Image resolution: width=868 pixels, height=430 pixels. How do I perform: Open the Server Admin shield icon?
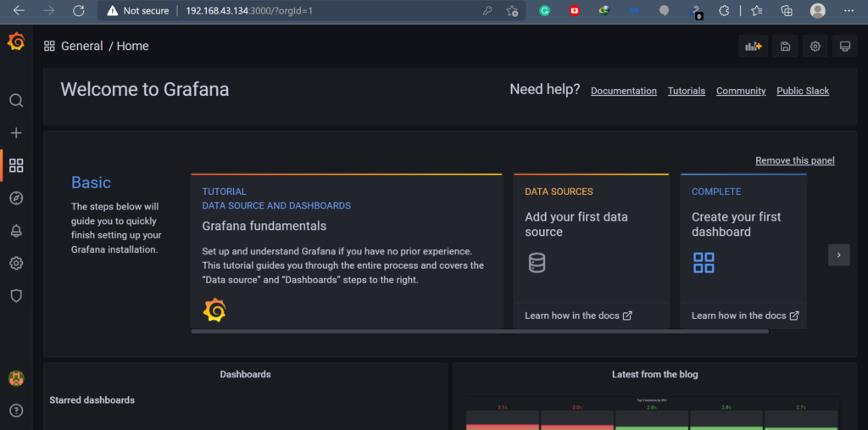tap(16, 296)
